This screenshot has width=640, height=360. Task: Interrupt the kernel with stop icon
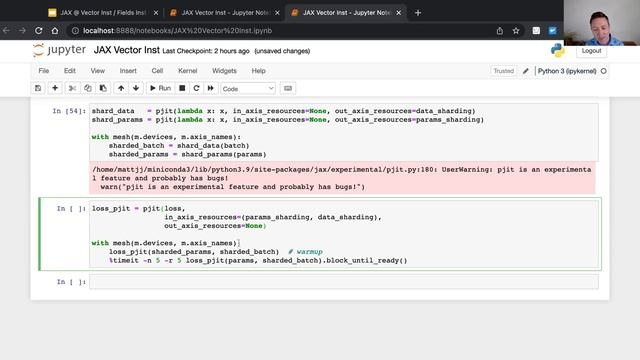click(182, 88)
